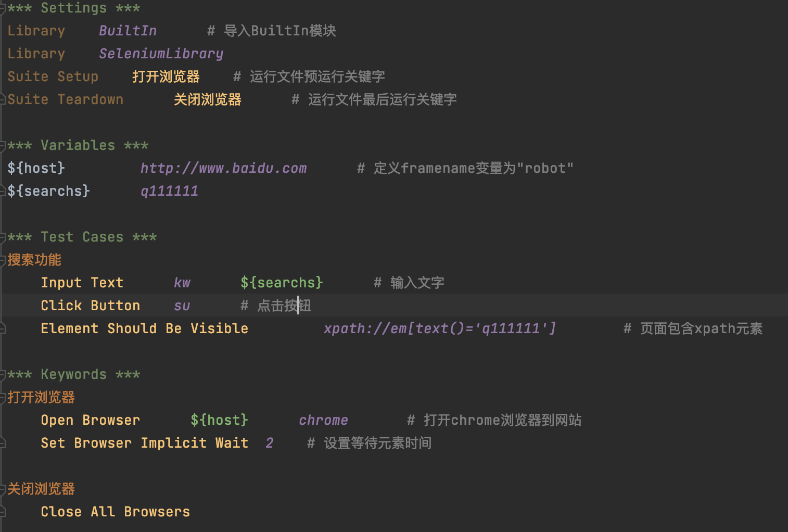Click the Close All Browsers keyword
The height and width of the screenshot is (532, 788).
(x=116, y=512)
